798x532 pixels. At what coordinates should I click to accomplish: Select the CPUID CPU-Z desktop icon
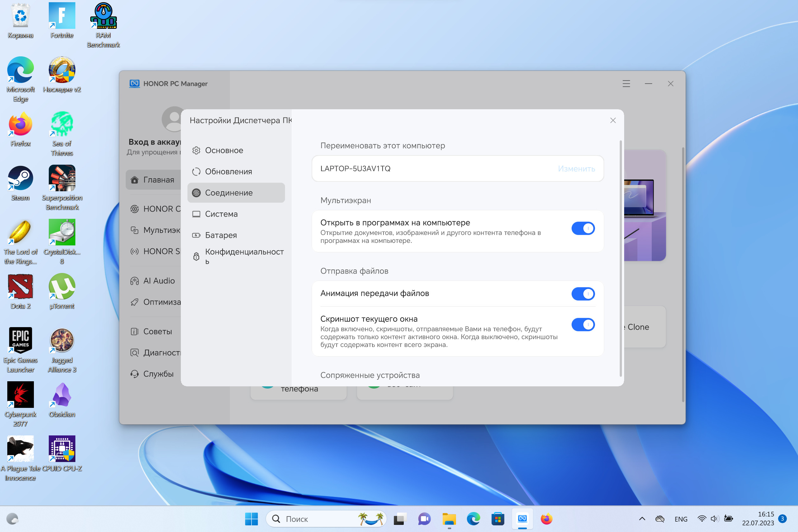[x=62, y=454]
